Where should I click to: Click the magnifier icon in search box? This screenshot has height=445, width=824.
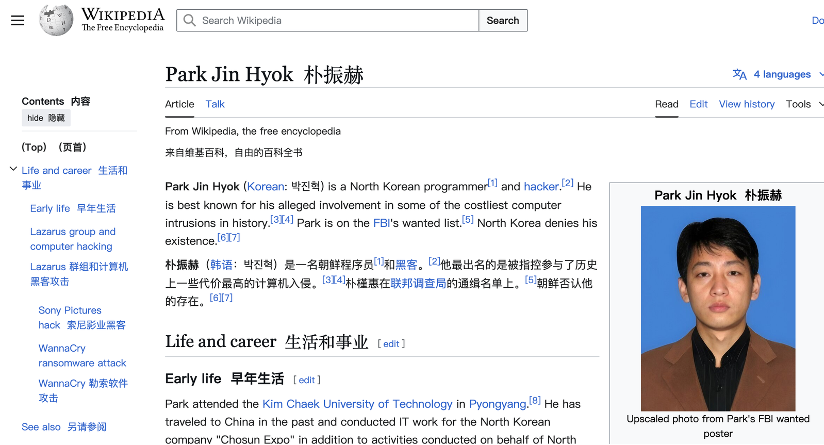[x=189, y=20]
